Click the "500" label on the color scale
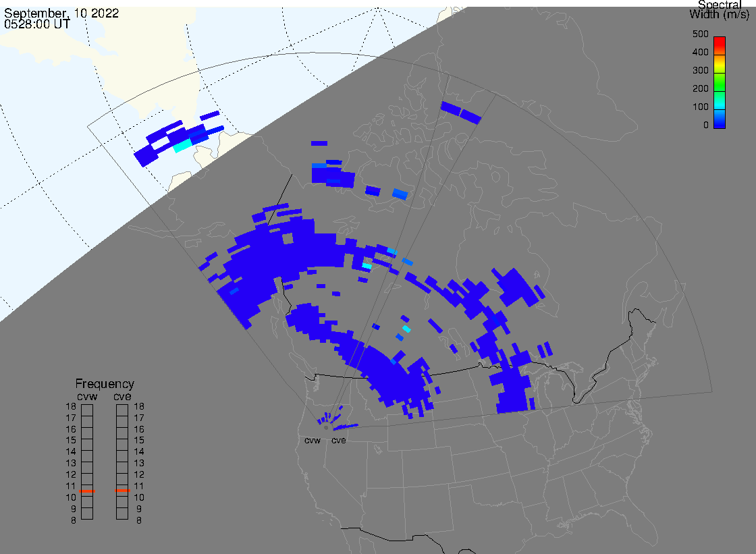Viewport: 756px width, 554px height. tap(701, 34)
